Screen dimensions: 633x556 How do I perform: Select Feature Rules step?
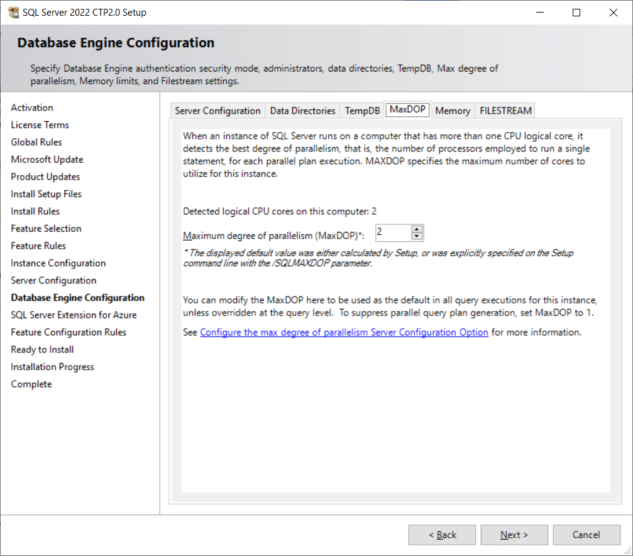(38, 246)
